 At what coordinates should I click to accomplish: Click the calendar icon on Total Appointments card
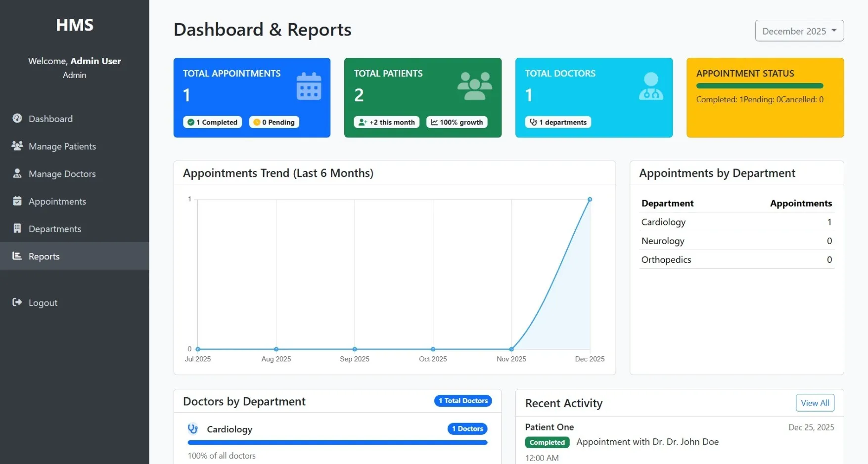(309, 85)
